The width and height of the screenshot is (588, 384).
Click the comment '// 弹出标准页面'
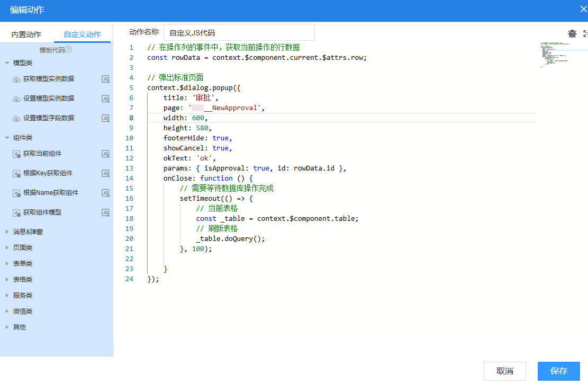tap(175, 78)
